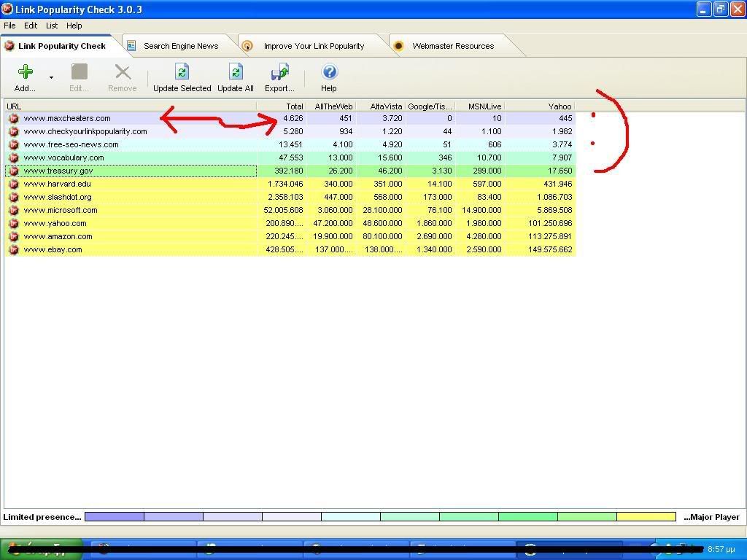Open the Edit menu
The image size is (747, 560).
(31, 26)
